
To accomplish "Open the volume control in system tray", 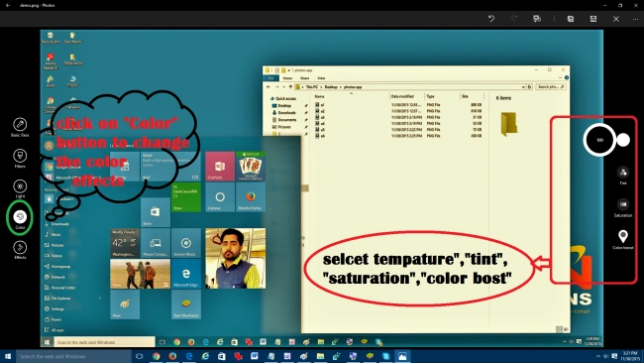I will [606, 356].
